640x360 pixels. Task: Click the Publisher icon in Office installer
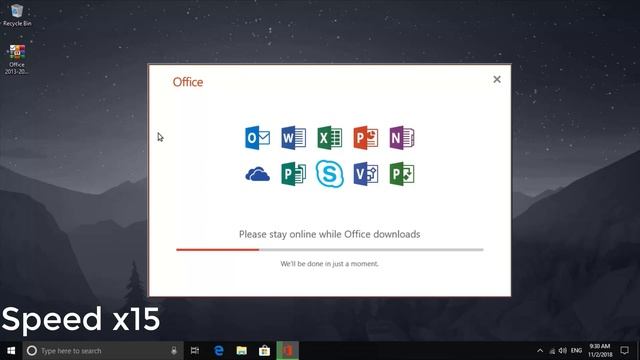point(293,174)
